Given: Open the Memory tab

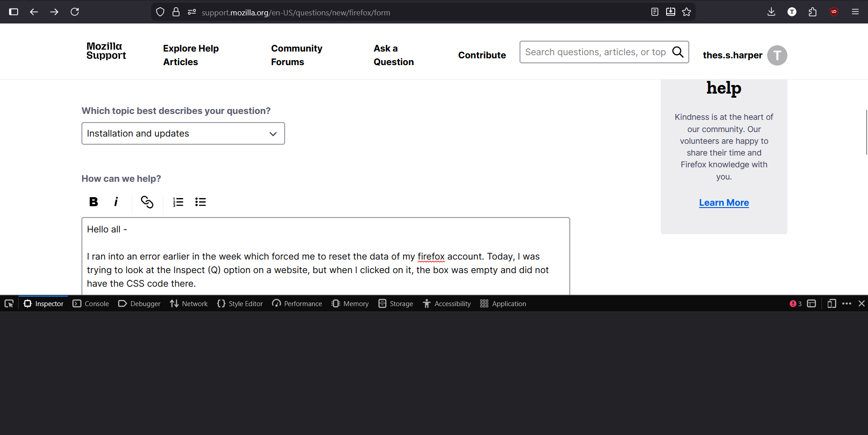Looking at the screenshot, I should [350, 303].
